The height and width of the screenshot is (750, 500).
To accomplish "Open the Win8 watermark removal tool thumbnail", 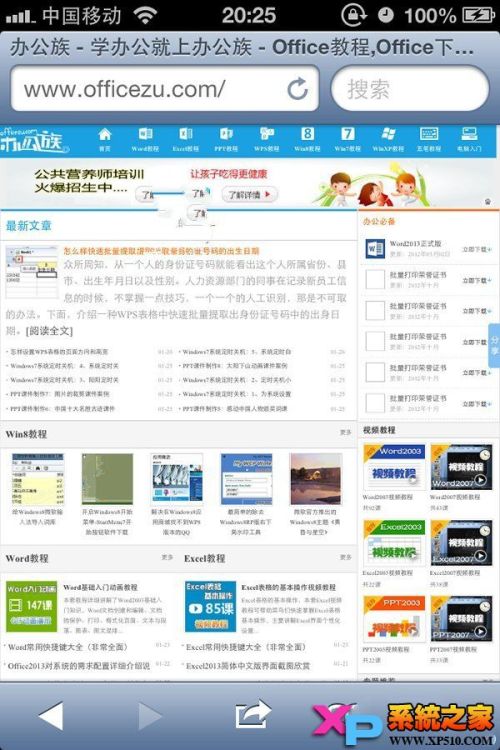I will pyautogui.click(x=246, y=479).
